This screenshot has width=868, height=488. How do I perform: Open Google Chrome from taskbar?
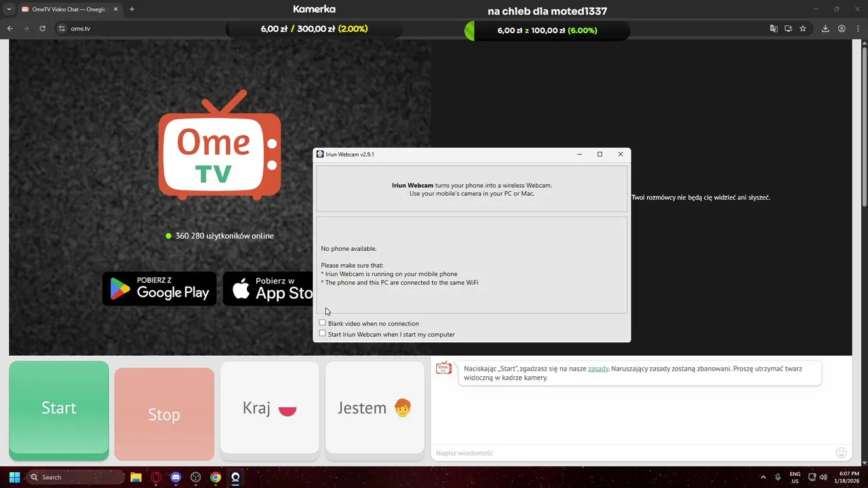point(216,477)
